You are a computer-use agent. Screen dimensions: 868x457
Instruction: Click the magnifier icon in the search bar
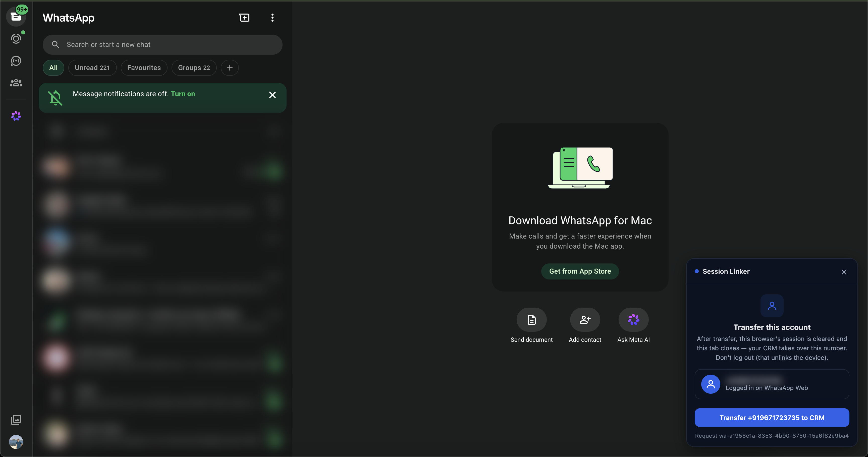[x=56, y=45]
